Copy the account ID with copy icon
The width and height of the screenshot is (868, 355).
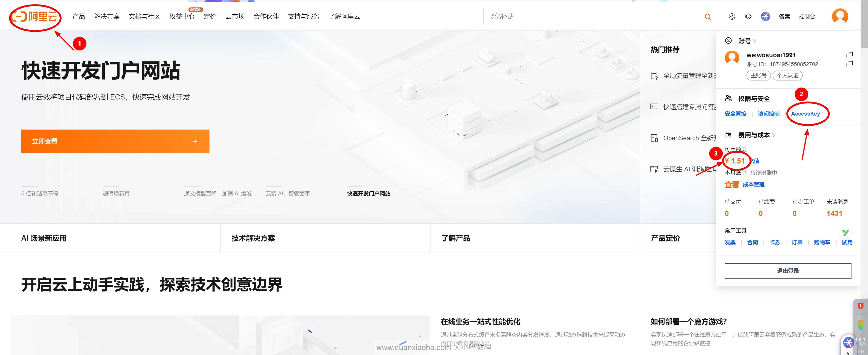(849, 64)
